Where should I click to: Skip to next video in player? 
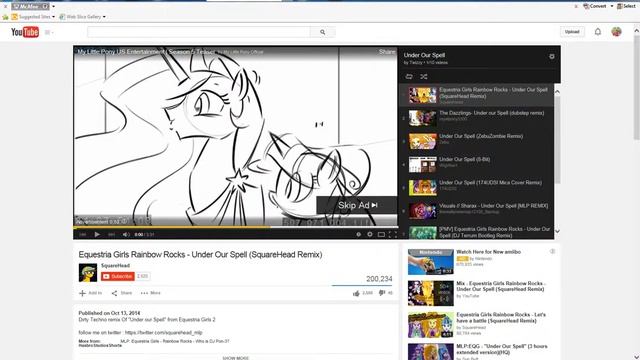[x=111, y=234]
